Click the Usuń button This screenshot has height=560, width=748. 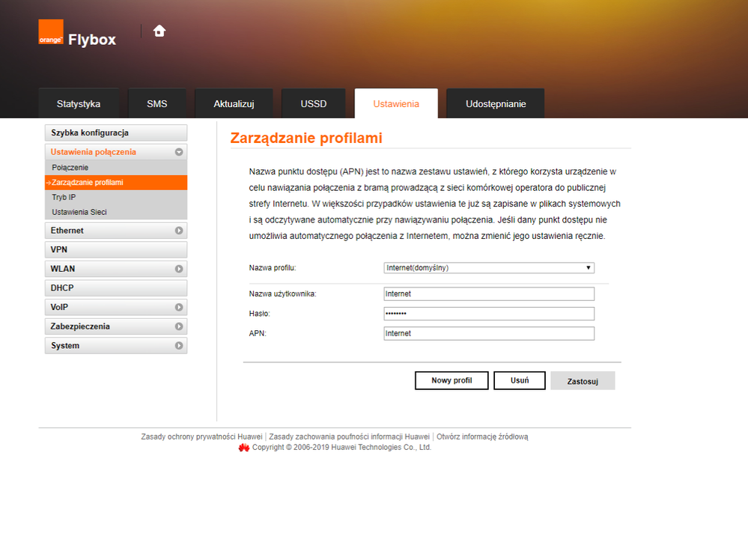[520, 380]
